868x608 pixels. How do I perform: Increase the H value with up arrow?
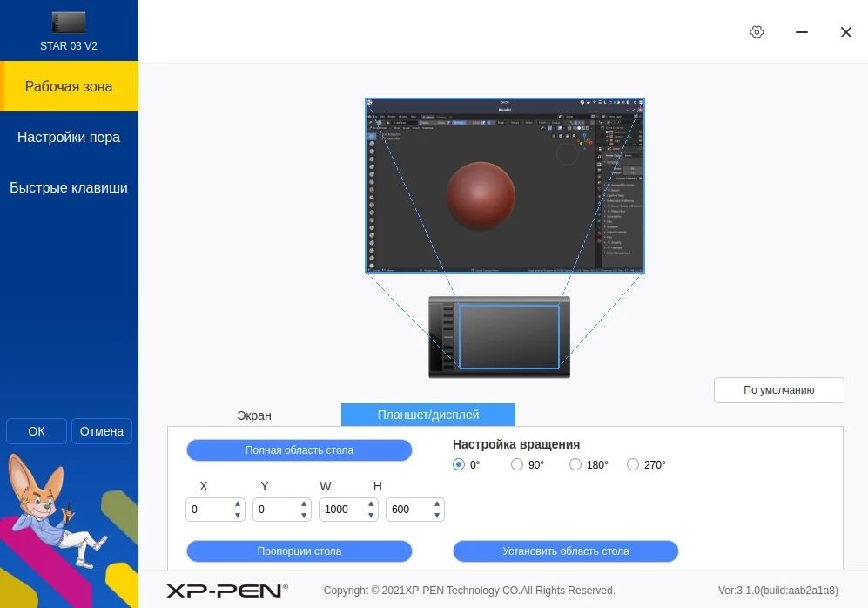437,503
